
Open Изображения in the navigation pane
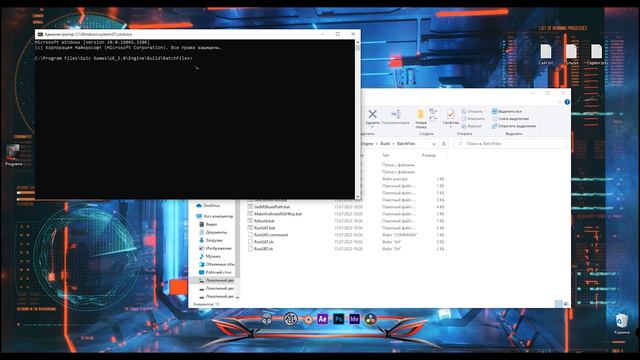[215, 248]
